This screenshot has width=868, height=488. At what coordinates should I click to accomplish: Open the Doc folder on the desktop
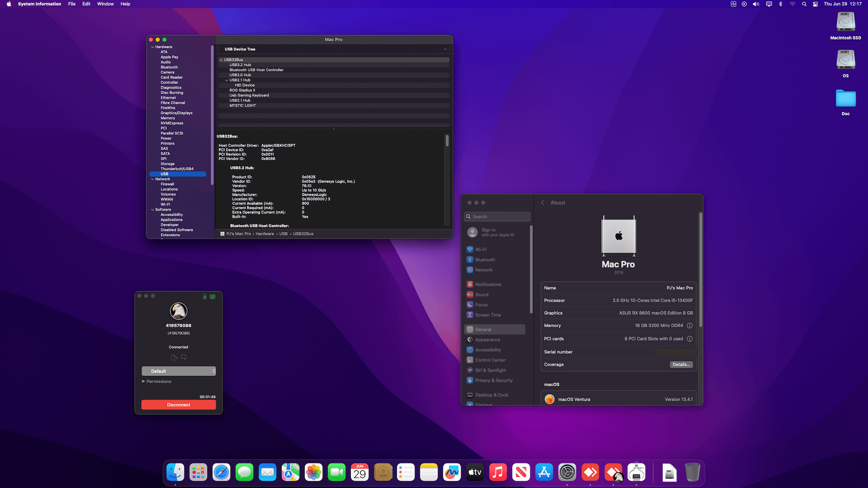pos(845,98)
